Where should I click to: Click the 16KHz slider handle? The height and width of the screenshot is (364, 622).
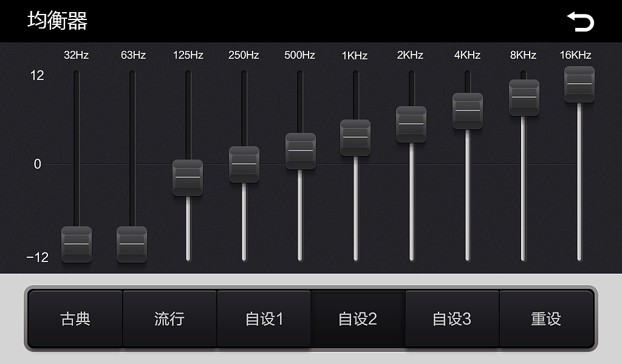click(579, 84)
